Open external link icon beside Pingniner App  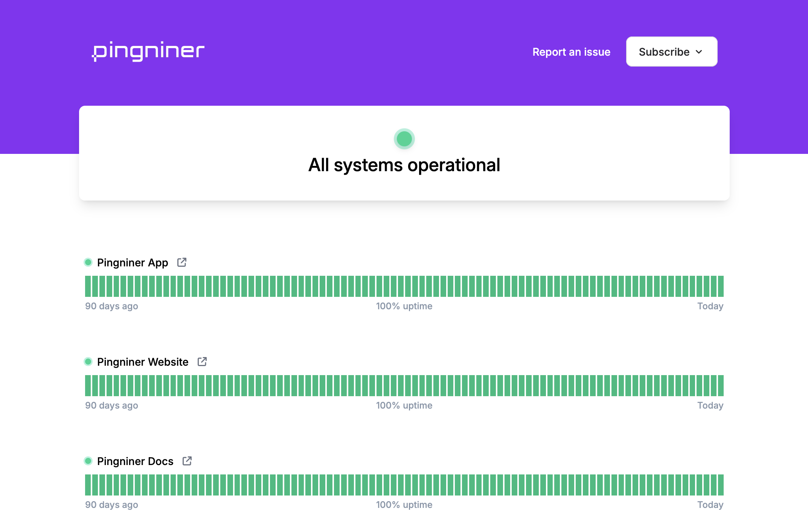pos(182,262)
